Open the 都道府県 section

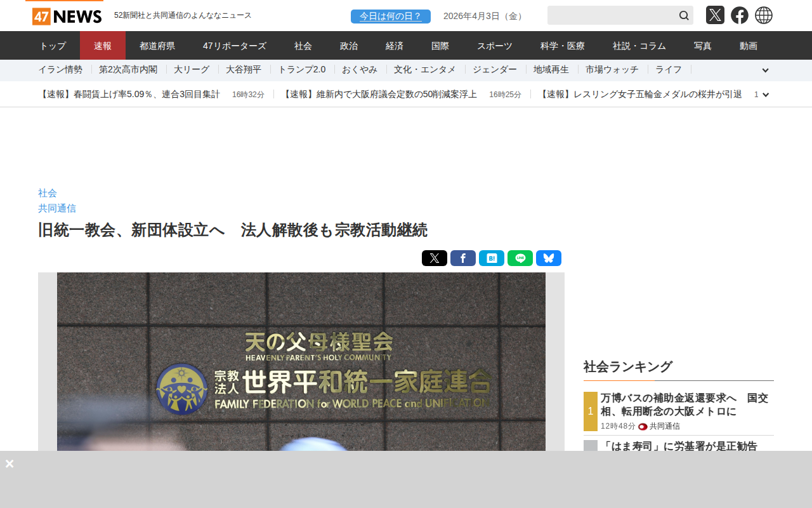157,46
